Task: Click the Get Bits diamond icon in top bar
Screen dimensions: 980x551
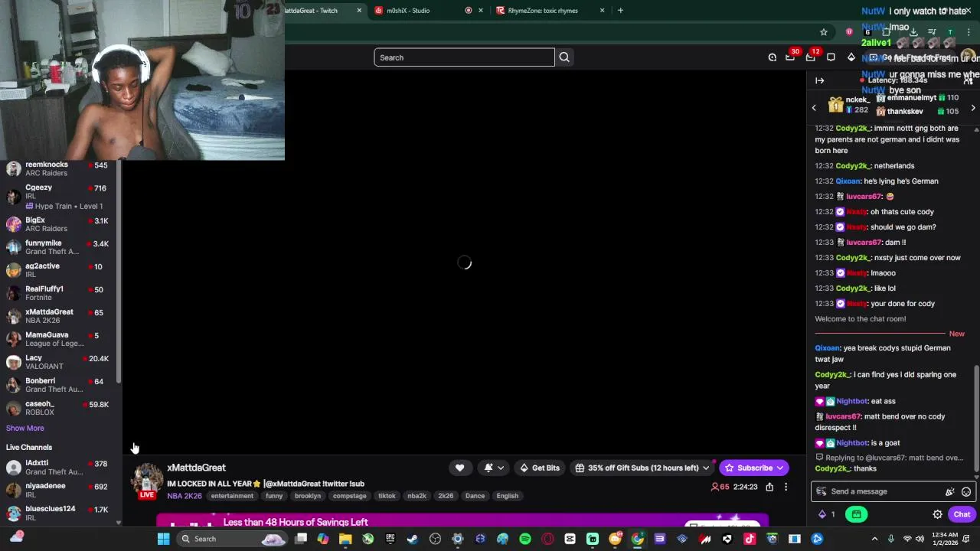Action: (x=851, y=57)
